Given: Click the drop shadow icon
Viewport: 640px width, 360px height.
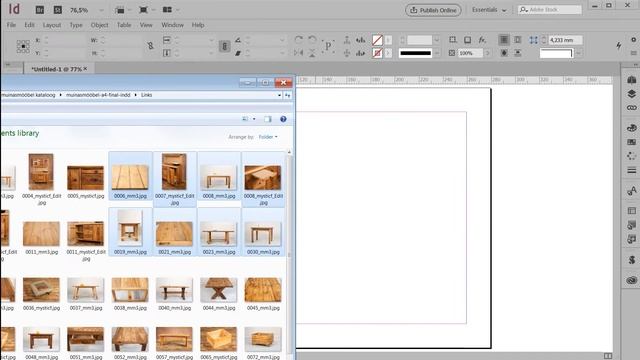Looking at the screenshot, I should pyautogui.click(x=467, y=40).
